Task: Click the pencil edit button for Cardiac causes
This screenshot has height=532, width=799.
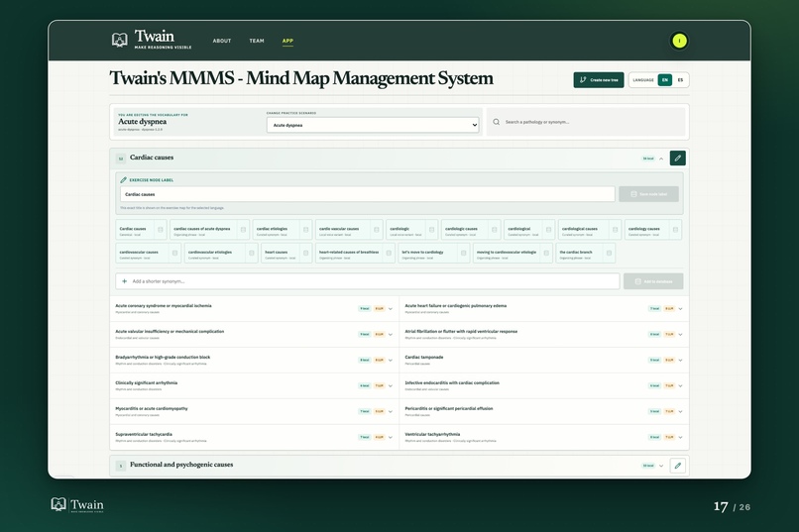Action: [x=677, y=159]
